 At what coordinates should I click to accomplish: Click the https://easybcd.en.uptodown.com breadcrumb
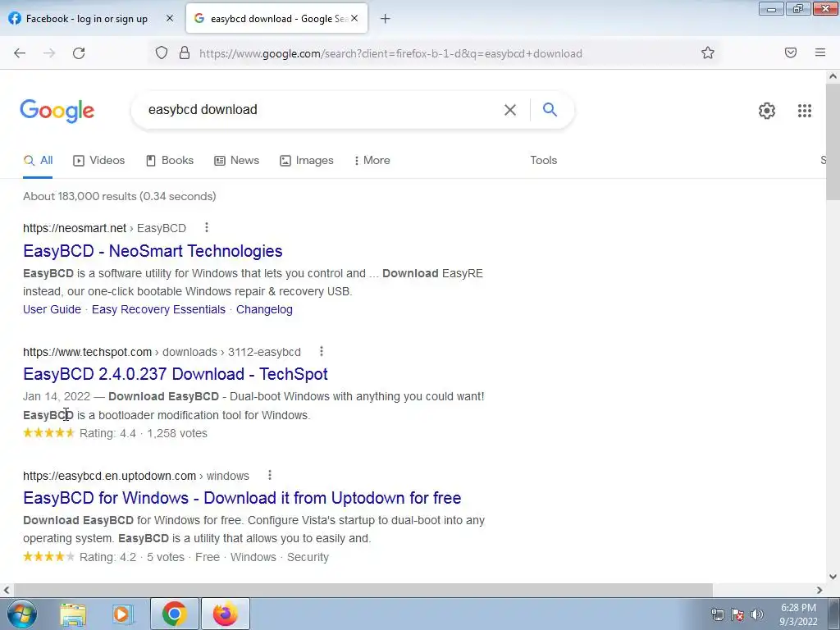click(x=109, y=476)
